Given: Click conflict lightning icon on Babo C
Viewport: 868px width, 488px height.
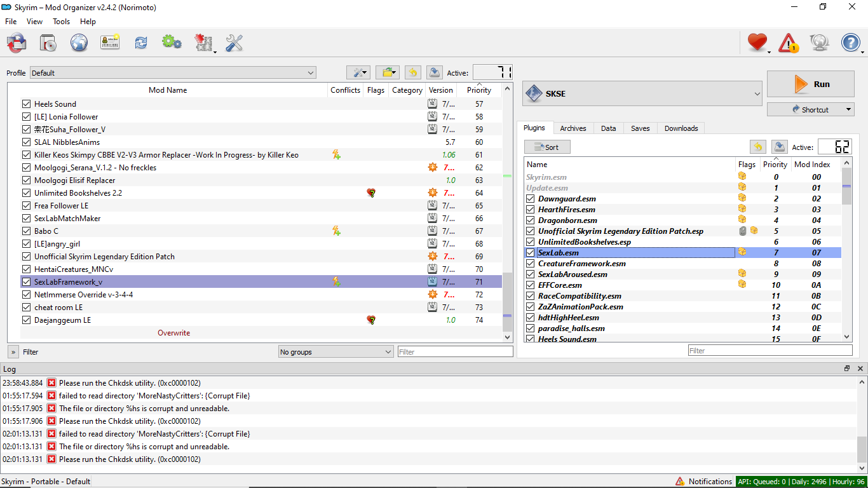Looking at the screenshot, I should coord(336,231).
